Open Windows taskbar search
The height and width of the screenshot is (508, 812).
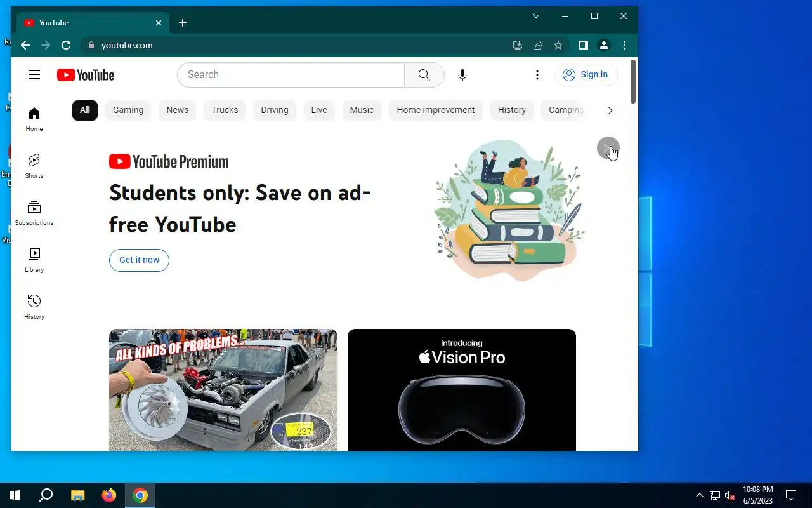[x=46, y=495]
